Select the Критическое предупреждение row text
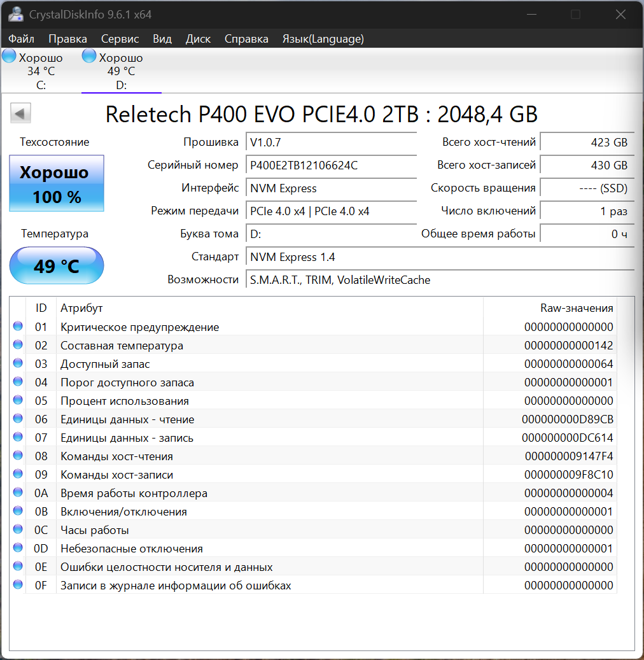Viewport: 644px width, 660px height. [x=140, y=327]
